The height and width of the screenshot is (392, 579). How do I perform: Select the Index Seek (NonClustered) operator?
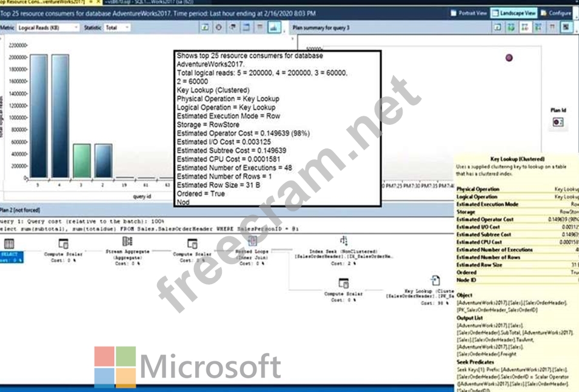pos(344,241)
